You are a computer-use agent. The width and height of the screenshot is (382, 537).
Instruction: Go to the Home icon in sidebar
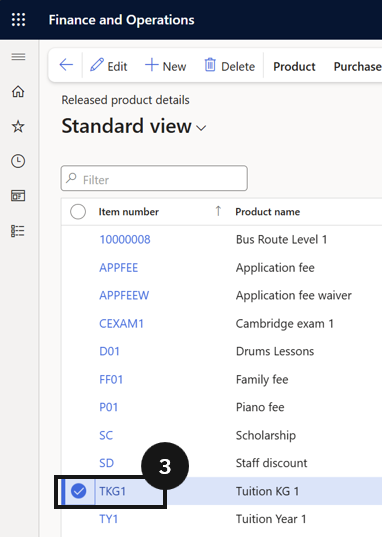tap(18, 91)
